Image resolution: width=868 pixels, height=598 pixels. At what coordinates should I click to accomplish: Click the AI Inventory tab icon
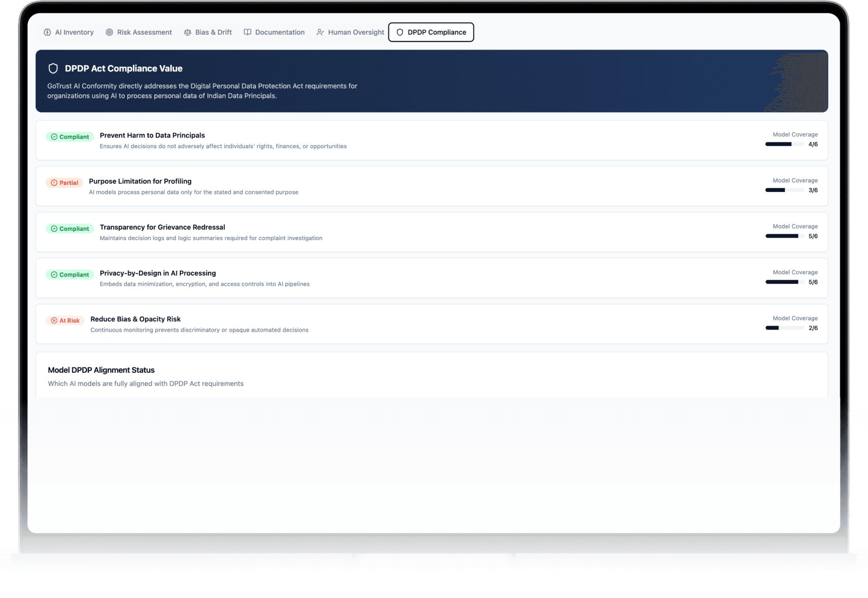click(47, 32)
